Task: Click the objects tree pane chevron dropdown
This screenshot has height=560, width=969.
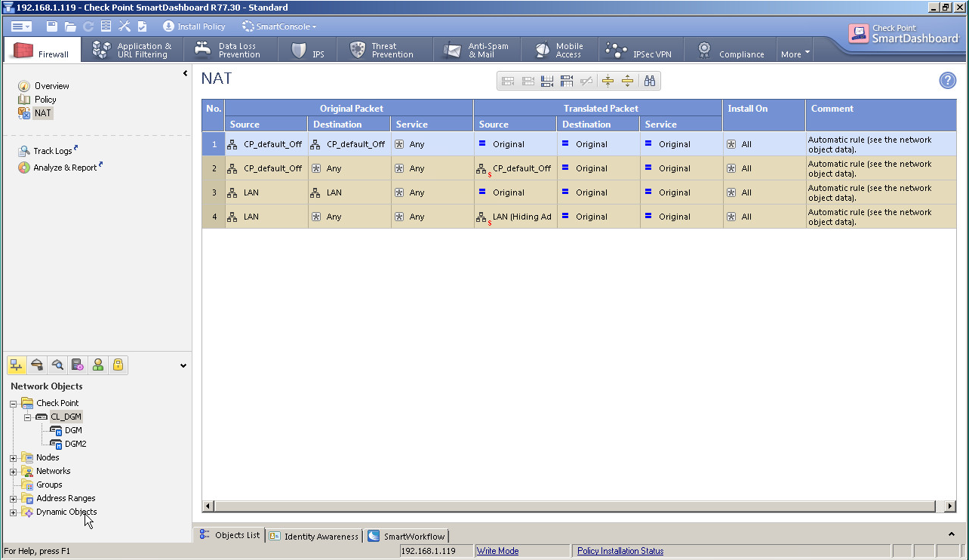Action: click(183, 366)
